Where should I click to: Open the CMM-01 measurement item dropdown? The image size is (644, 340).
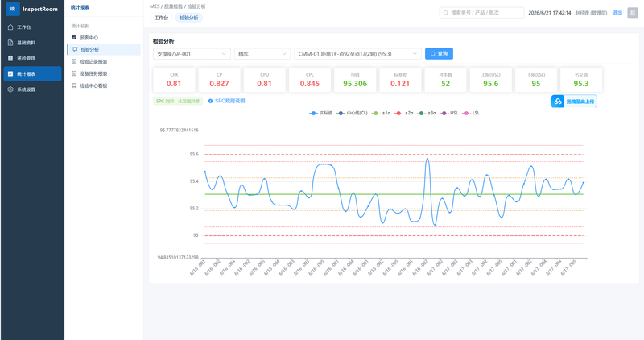[357, 54]
